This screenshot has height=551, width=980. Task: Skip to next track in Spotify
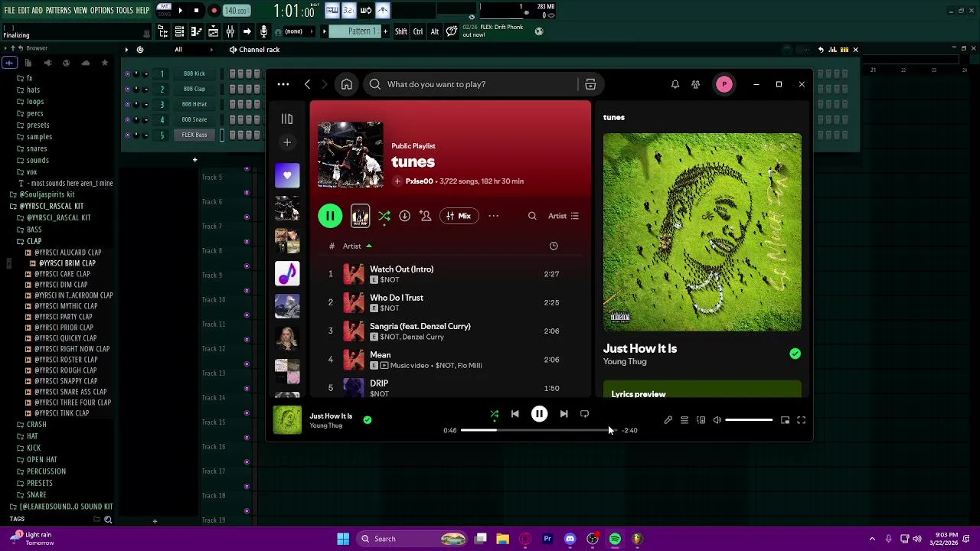point(563,414)
